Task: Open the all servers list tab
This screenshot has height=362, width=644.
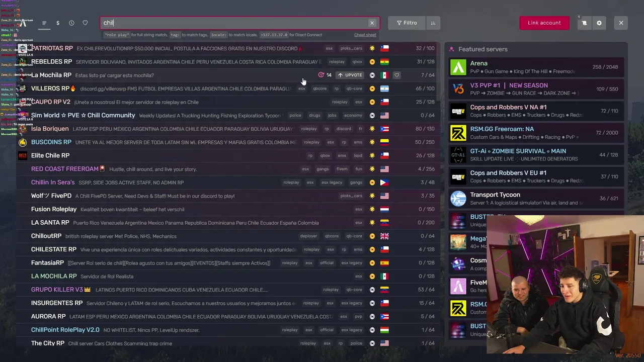Action: coord(44,23)
